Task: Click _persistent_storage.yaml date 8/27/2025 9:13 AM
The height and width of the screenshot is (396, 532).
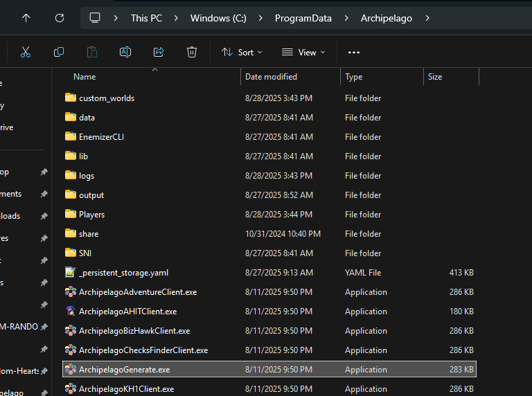Action: [x=279, y=273]
